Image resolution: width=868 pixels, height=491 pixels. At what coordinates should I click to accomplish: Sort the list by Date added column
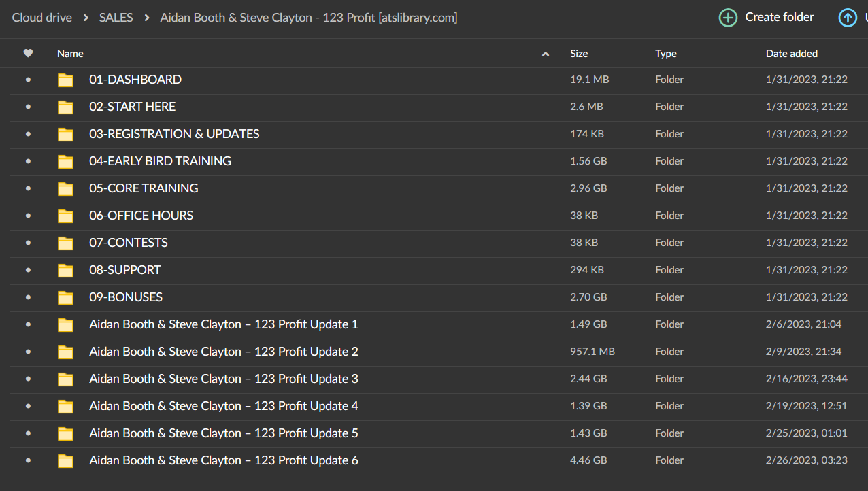tap(792, 53)
